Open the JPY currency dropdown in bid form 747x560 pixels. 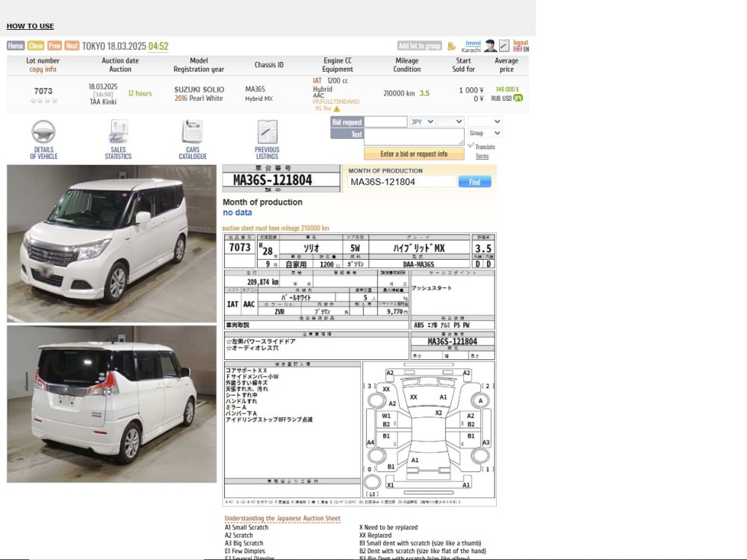422,122
